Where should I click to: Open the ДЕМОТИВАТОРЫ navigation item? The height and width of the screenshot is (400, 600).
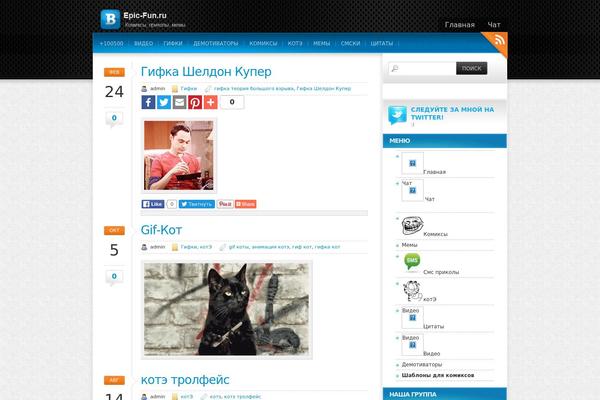click(216, 44)
